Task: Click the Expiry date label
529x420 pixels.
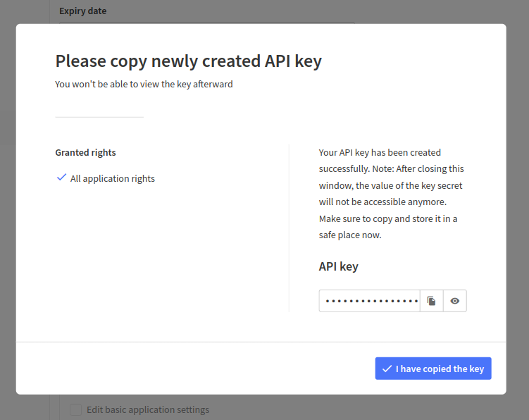Action: click(x=82, y=11)
